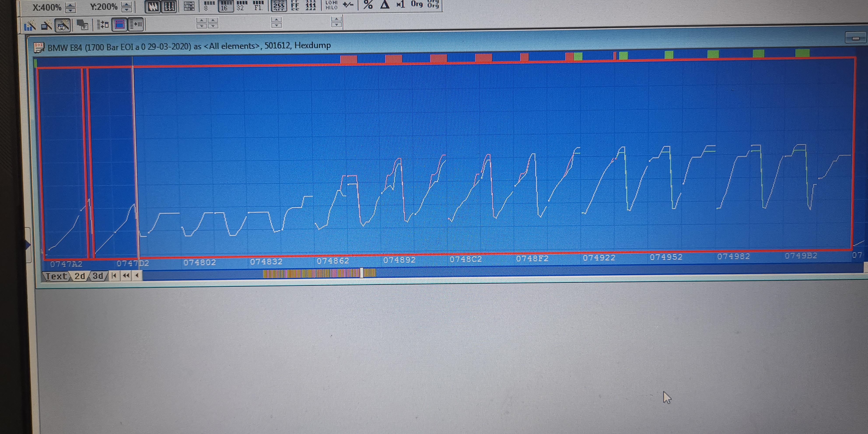Click the list swap arrows icon
868x434 pixels.
102,24
